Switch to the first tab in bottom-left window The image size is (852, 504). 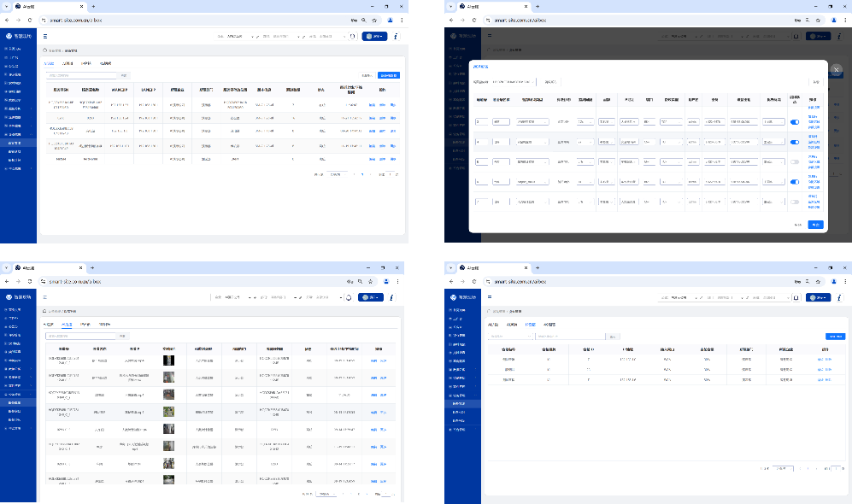49,325
